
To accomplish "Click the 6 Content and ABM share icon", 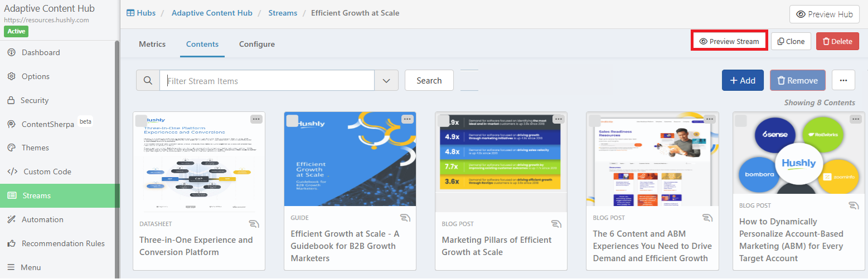I will pos(707,218).
